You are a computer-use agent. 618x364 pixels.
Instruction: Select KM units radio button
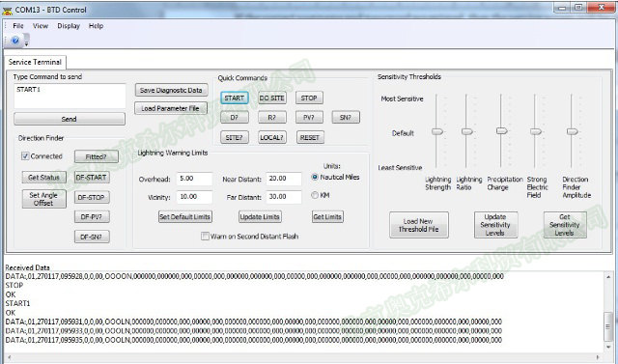[x=315, y=195]
